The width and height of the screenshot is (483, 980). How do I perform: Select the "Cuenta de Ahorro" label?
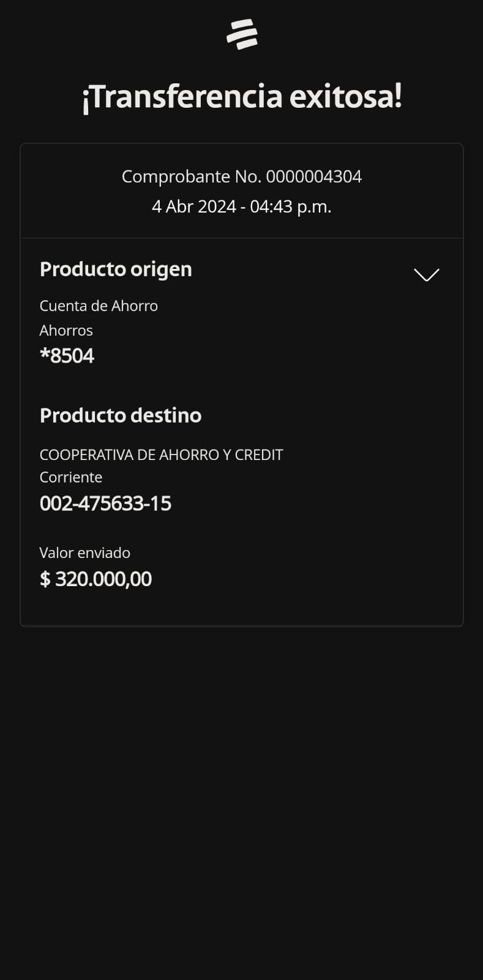tap(99, 306)
